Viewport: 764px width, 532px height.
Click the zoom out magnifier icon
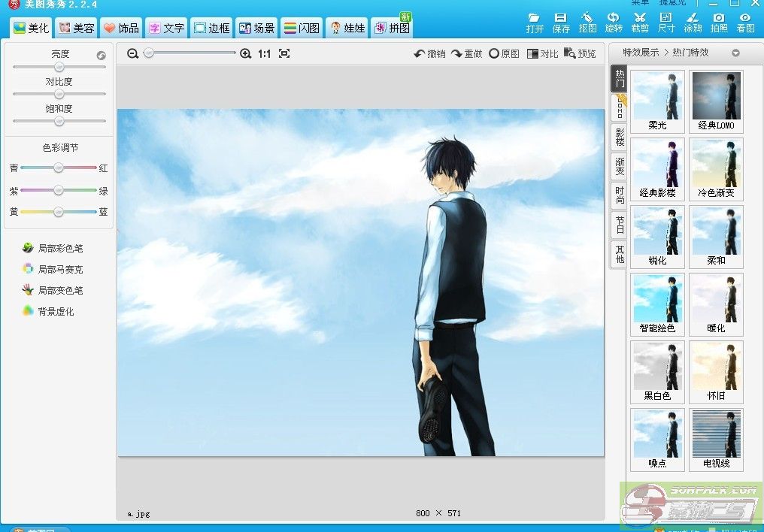pos(132,53)
